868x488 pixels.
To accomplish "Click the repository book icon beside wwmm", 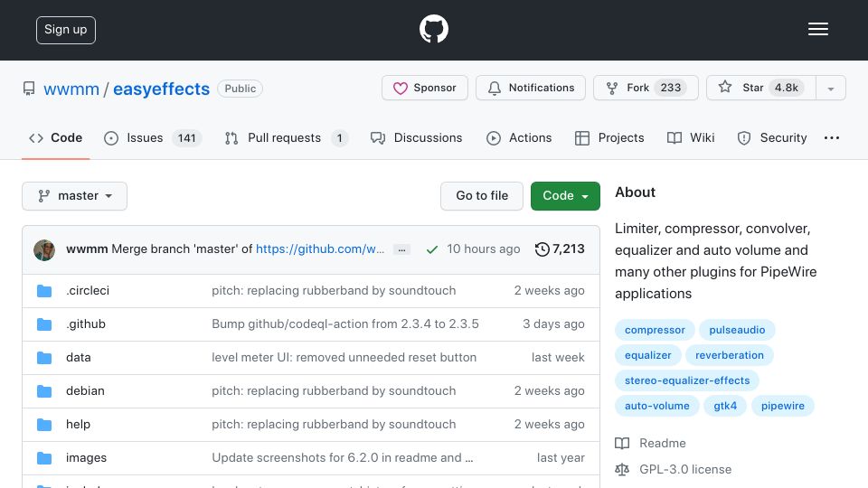I will [x=29, y=89].
